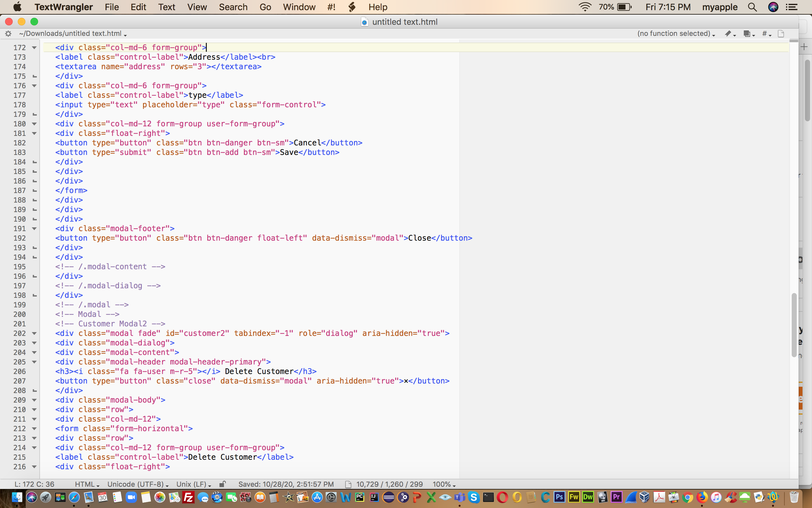The height and width of the screenshot is (508, 812).
Task: Launch Premiere Pro from the Dock
Action: 616,497
